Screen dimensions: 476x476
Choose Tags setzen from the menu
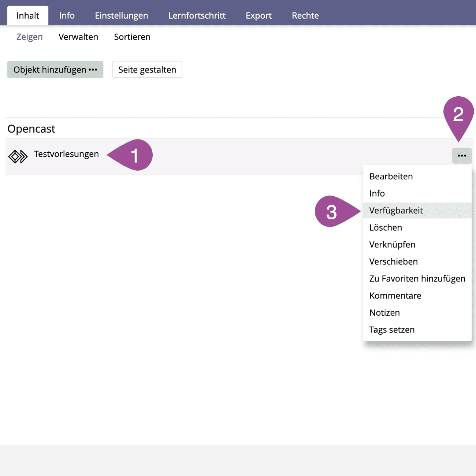[392, 330]
